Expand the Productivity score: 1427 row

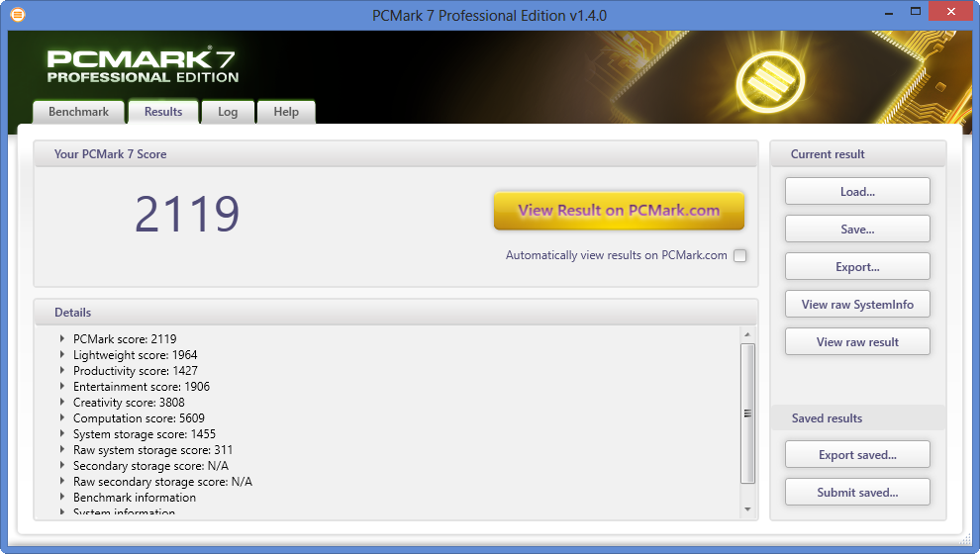coord(62,370)
